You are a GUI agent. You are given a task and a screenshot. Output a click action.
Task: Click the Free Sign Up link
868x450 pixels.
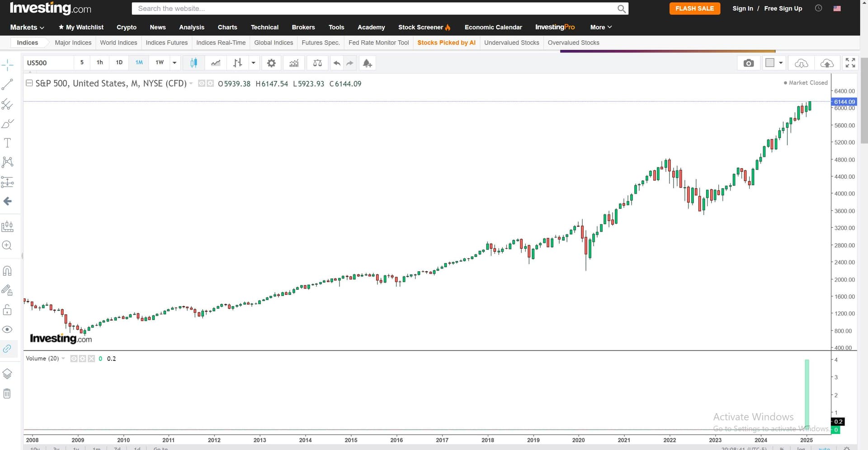tap(783, 9)
